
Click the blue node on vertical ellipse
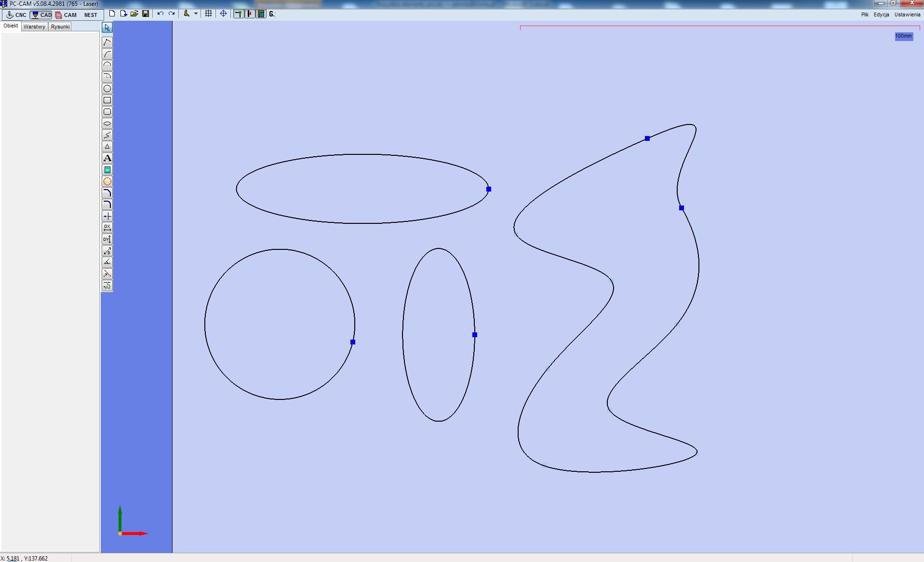pyautogui.click(x=475, y=335)
